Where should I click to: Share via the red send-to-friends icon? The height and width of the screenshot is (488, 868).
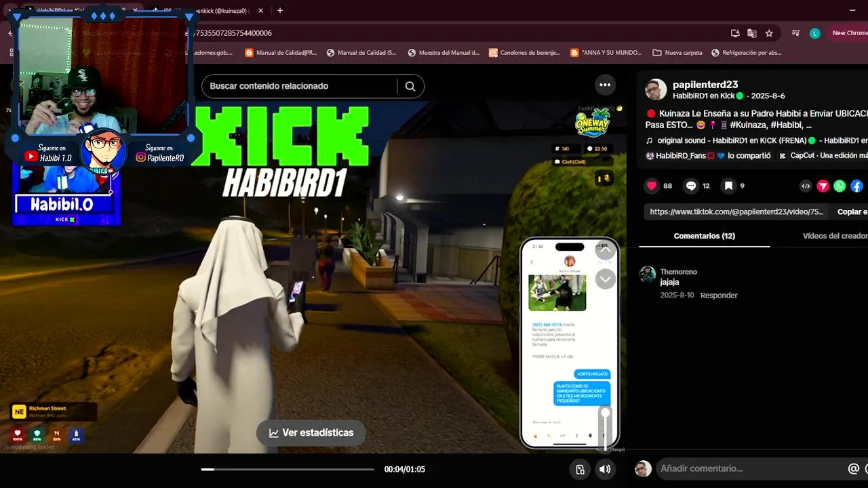823,186
